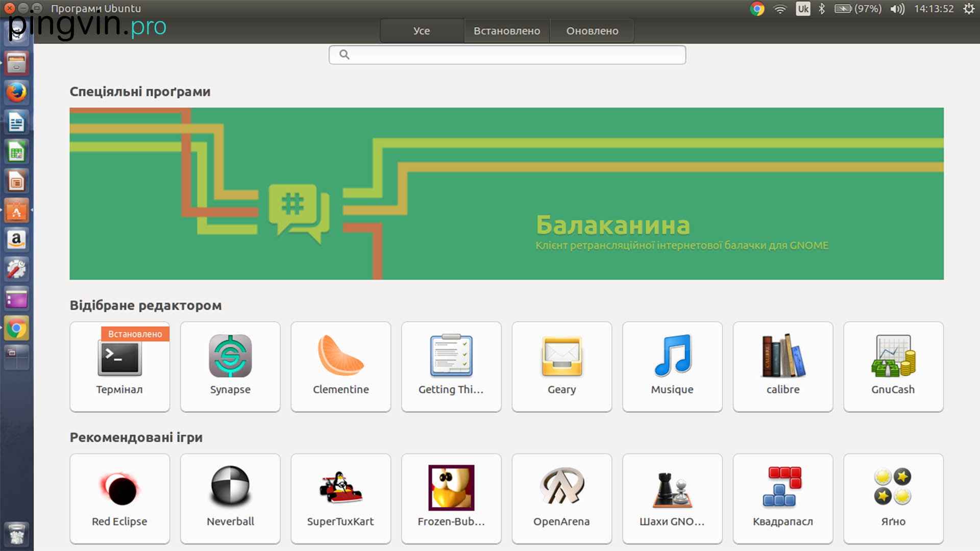Screen dimensions: 980x551
Task: Switch to the Встановлено tab
Action: [506, 31]
